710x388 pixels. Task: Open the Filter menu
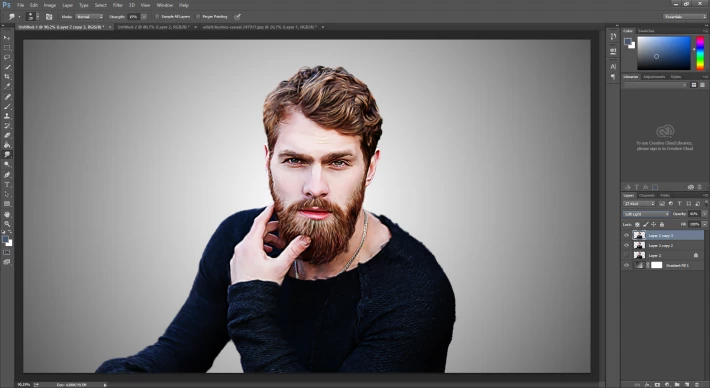click(118, 5)
